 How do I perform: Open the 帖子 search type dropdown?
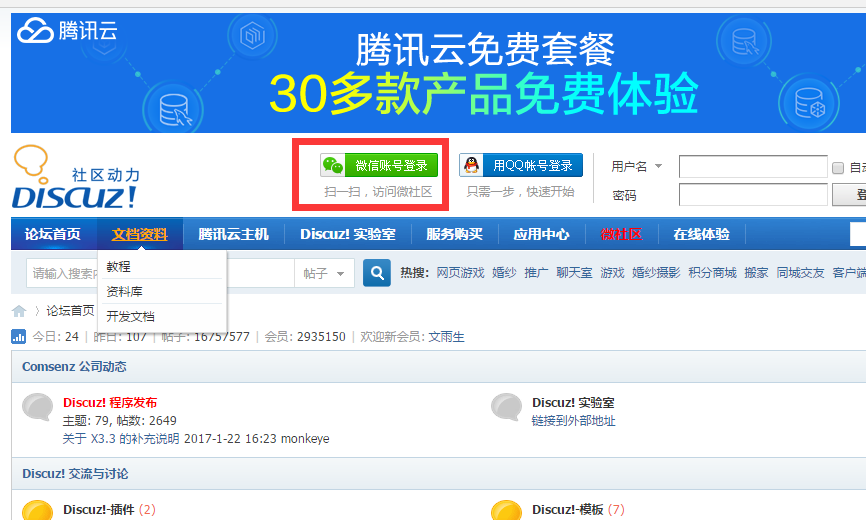point(324,273)
